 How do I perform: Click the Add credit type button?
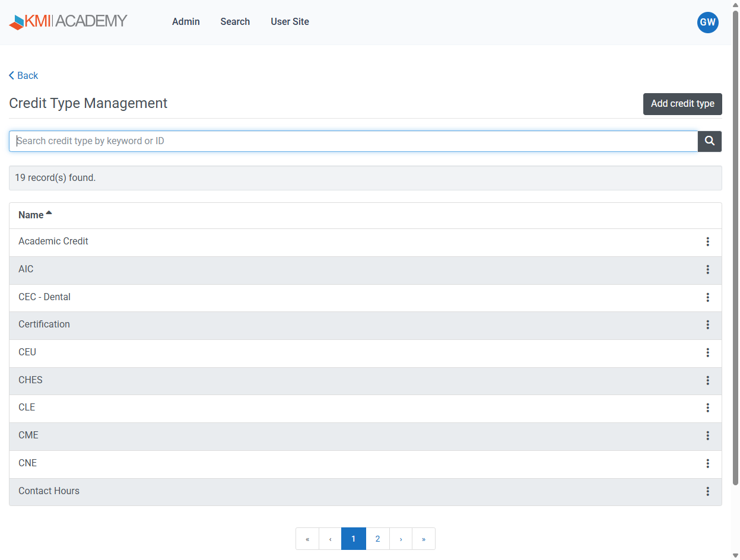tap(682, 104)
